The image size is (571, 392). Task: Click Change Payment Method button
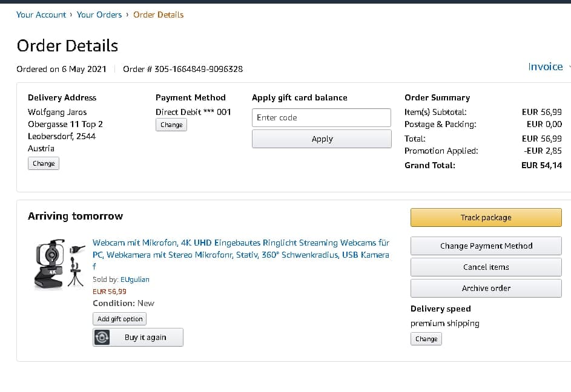(x=486, y=246)
